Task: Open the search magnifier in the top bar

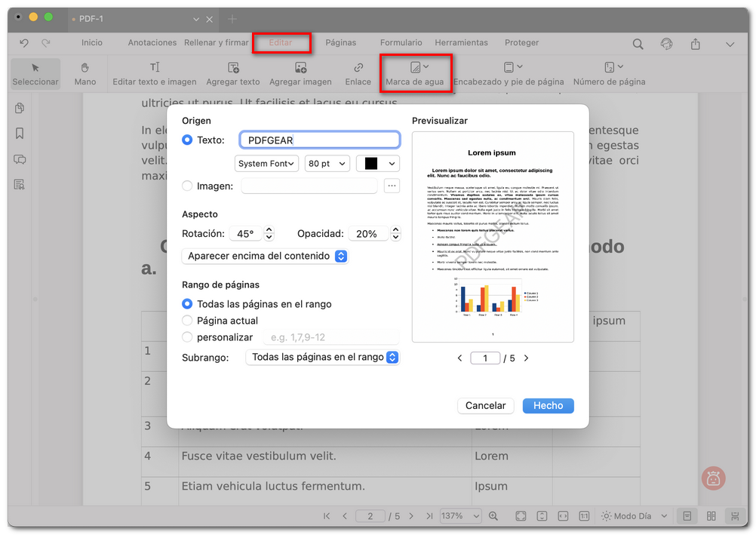Action: [x=638, y=44]
